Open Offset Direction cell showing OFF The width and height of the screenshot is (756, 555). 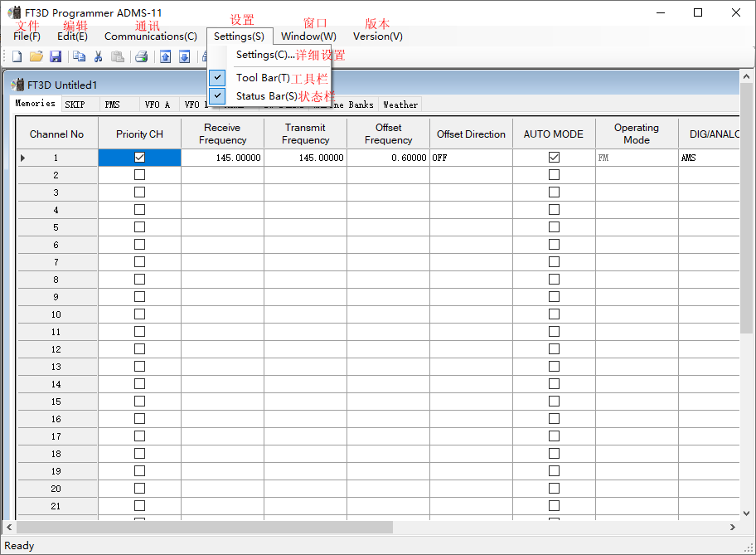pyautogui.click(x=470, y=158)
